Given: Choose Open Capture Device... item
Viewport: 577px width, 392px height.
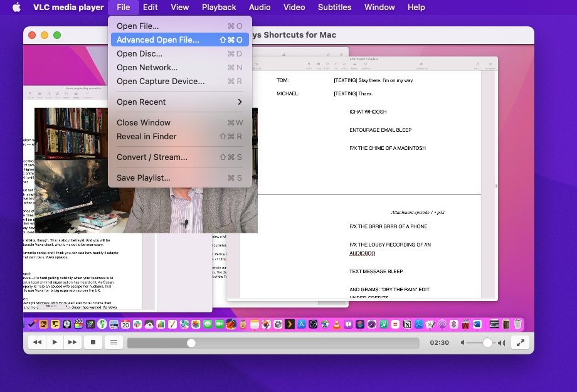Looking at the screenshot, I should pos(179,82).
